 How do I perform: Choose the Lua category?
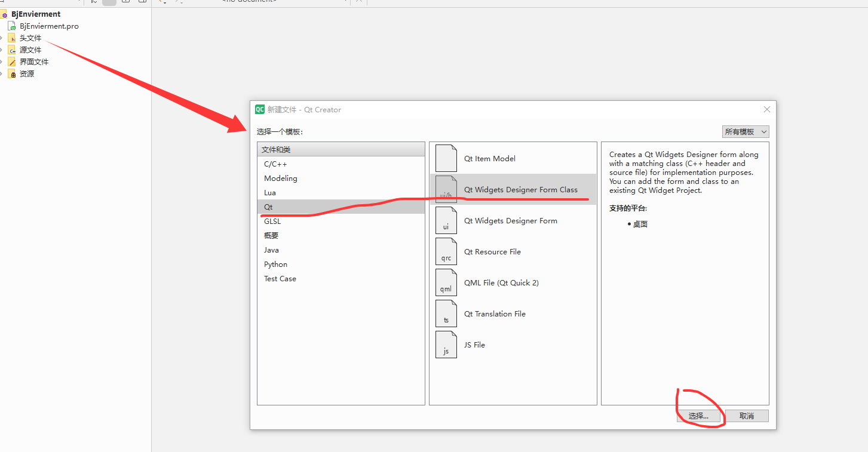point(341,192)
